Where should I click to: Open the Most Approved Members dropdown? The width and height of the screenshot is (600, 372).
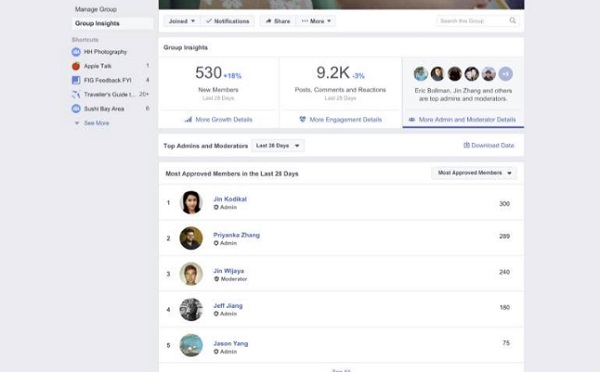[474, 173]
